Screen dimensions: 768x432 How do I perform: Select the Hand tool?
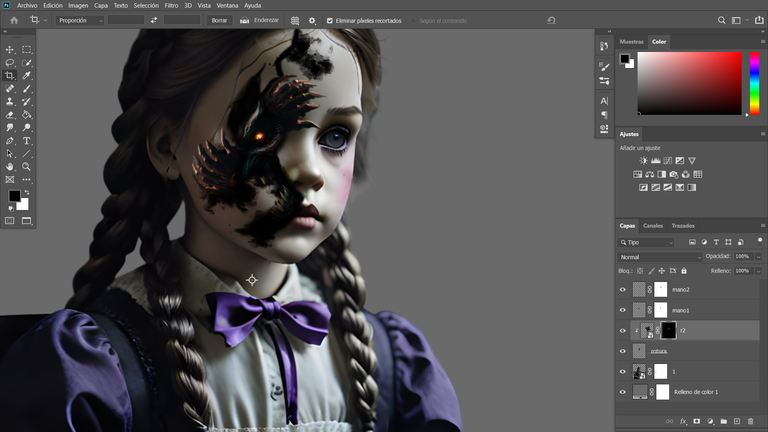pyautogui.click(x=10, y=167)
